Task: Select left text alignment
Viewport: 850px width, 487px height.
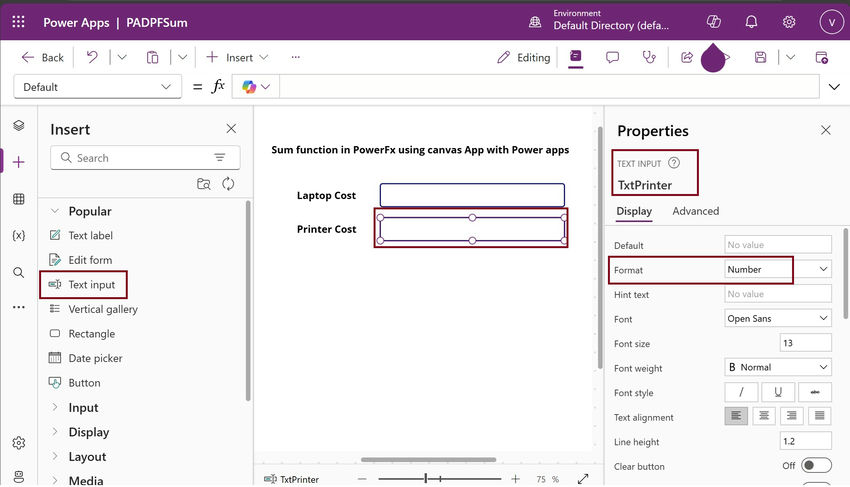Action: point(736,416)
